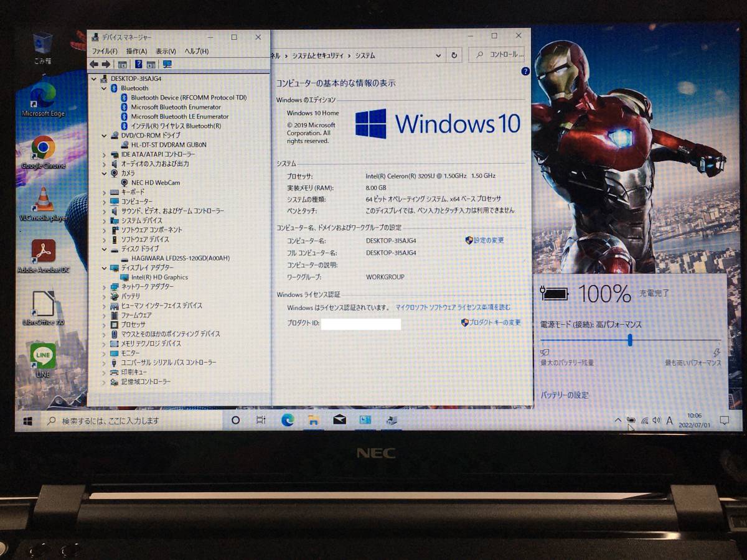Image resolution: width=747 pixels, height=560 pixels.
Task: Collapse the Bluetooth category
Action: [105, 88]
